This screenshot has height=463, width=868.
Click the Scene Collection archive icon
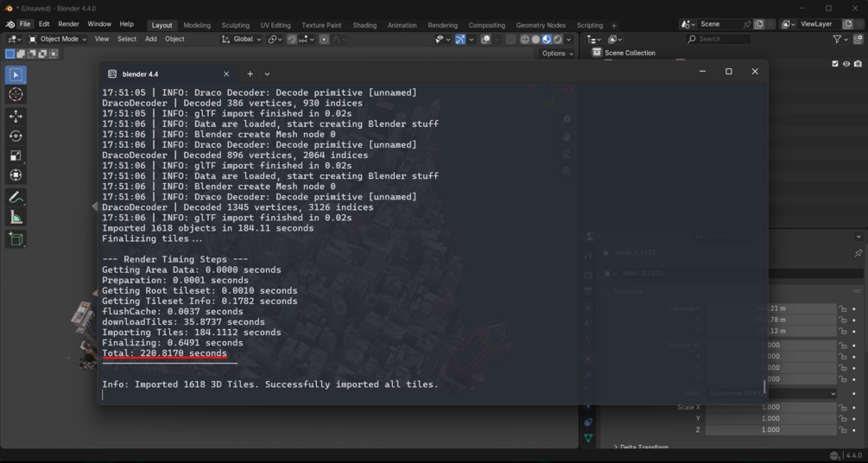(596, 53)
